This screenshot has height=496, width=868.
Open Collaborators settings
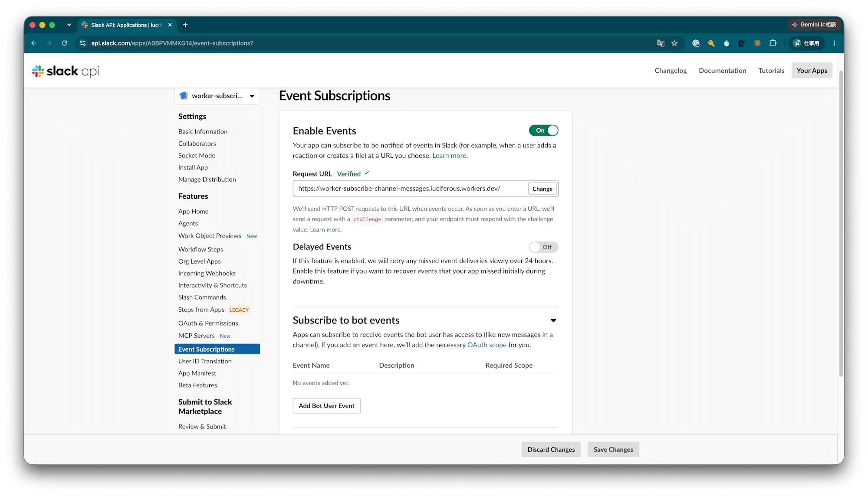click(x=197, y=144)
